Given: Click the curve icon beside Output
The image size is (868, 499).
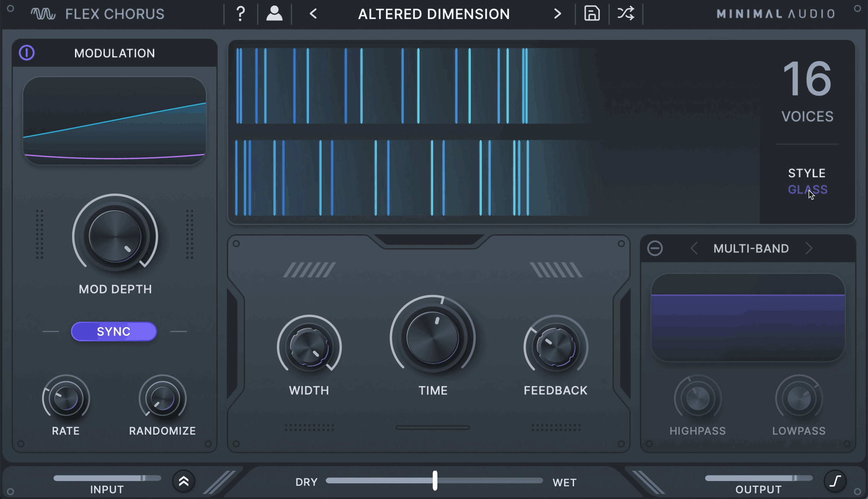Looking at the screenshot, I should [835, 481].
